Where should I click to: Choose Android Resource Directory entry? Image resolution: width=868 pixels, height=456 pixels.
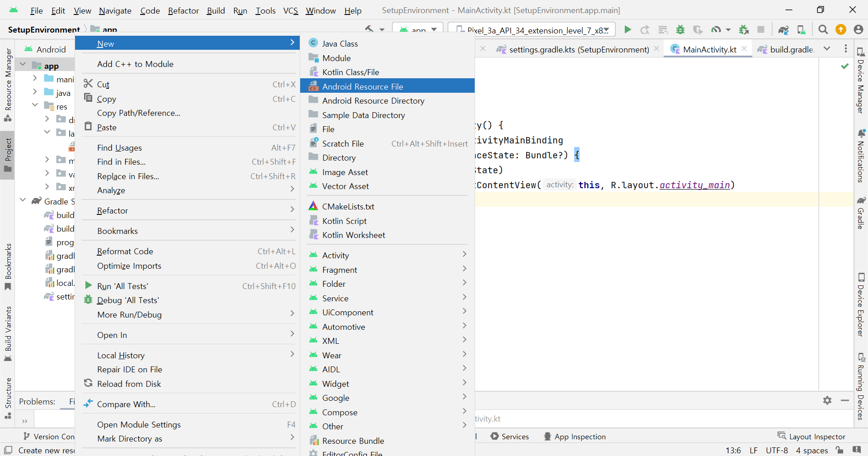(x=387, y=100)
